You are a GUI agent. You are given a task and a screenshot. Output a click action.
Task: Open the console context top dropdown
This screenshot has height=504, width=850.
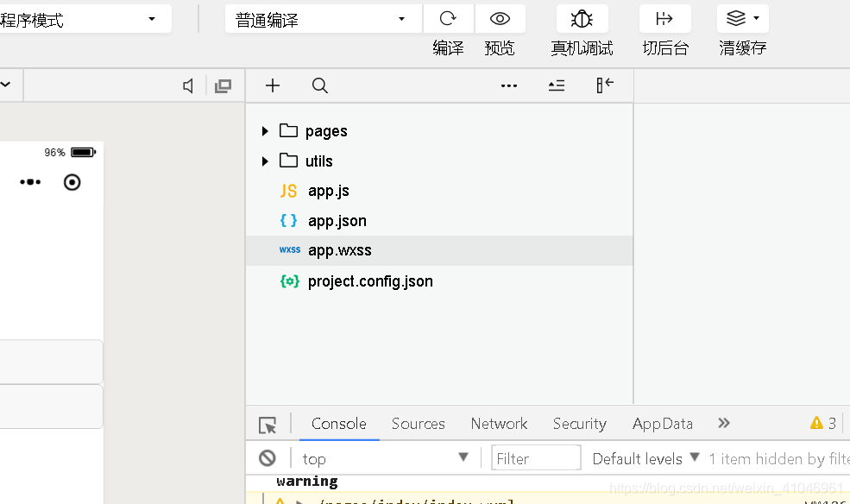coord(385,458)
